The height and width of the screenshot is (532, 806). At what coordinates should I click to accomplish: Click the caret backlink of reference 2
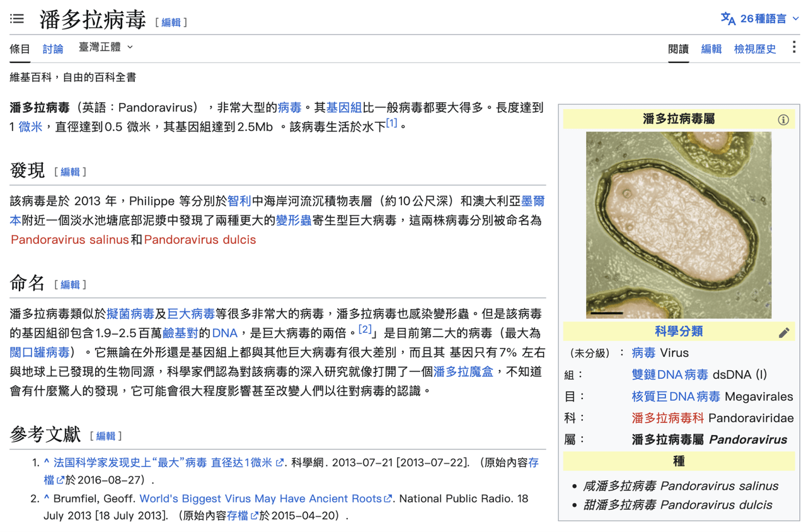point(47,499)
